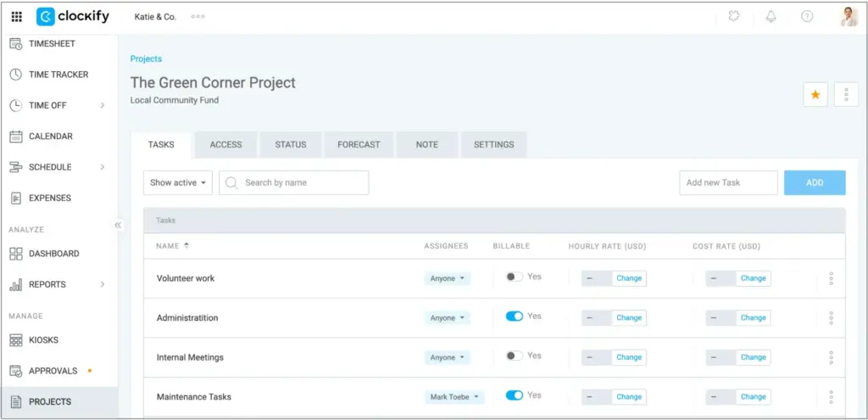Viewport: 868px width, 420px height.
Task: Open the assignee dropdown for Administratition
Action: pos(448,318)
